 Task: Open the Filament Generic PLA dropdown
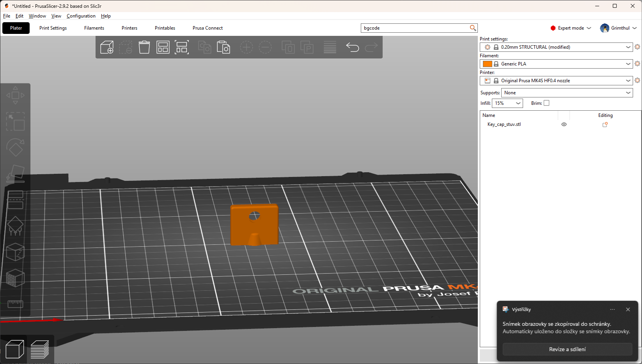click(x=556, y=64)
